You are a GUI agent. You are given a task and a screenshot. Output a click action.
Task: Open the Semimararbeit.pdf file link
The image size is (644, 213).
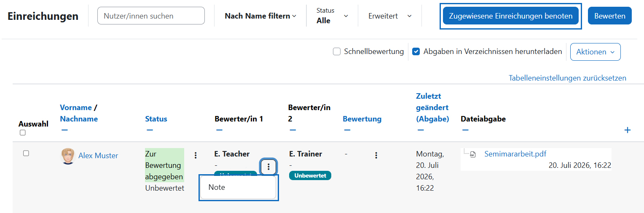pos(515,154)
